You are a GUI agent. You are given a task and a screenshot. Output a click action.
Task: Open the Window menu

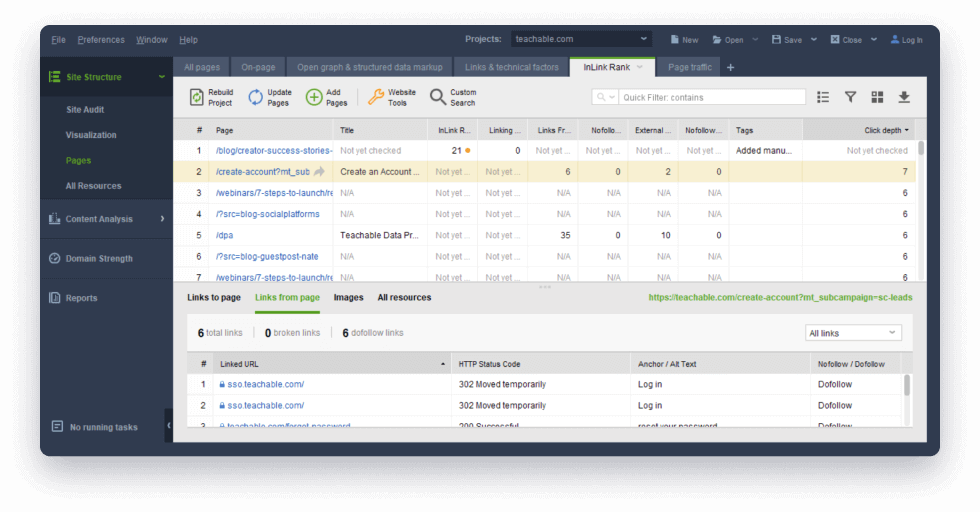pos(152,39)
